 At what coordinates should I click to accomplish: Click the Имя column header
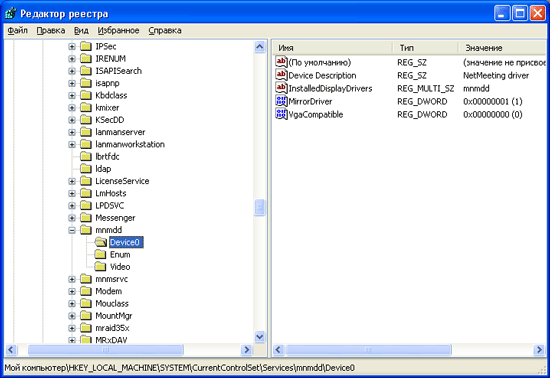[332, 48]
